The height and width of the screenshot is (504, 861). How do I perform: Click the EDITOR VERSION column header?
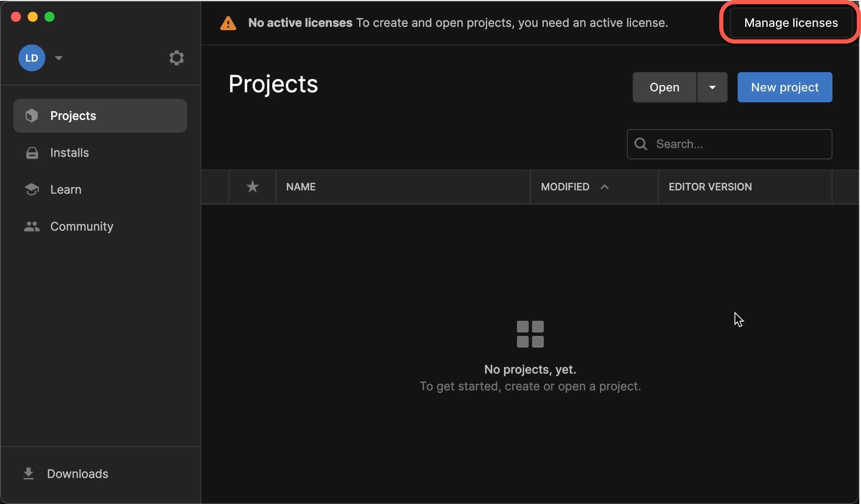710,187
